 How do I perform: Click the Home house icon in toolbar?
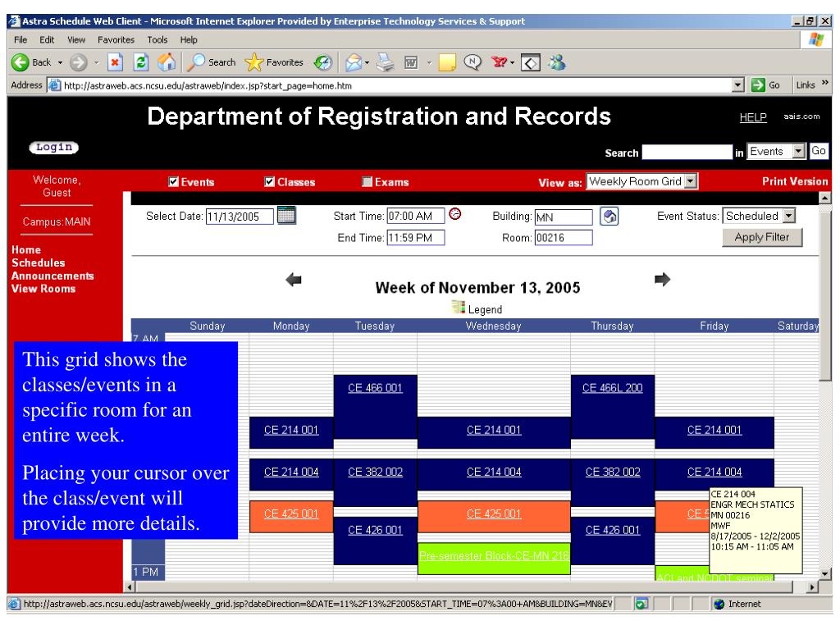click(x=167, y=62)
